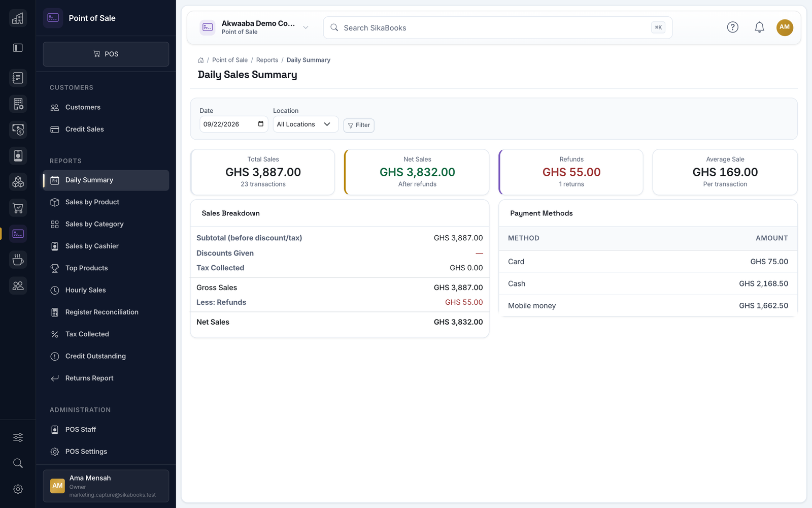Open the settings gear in rail
Viewport: 812px width, 508px height.
click(x=18, y=489)
